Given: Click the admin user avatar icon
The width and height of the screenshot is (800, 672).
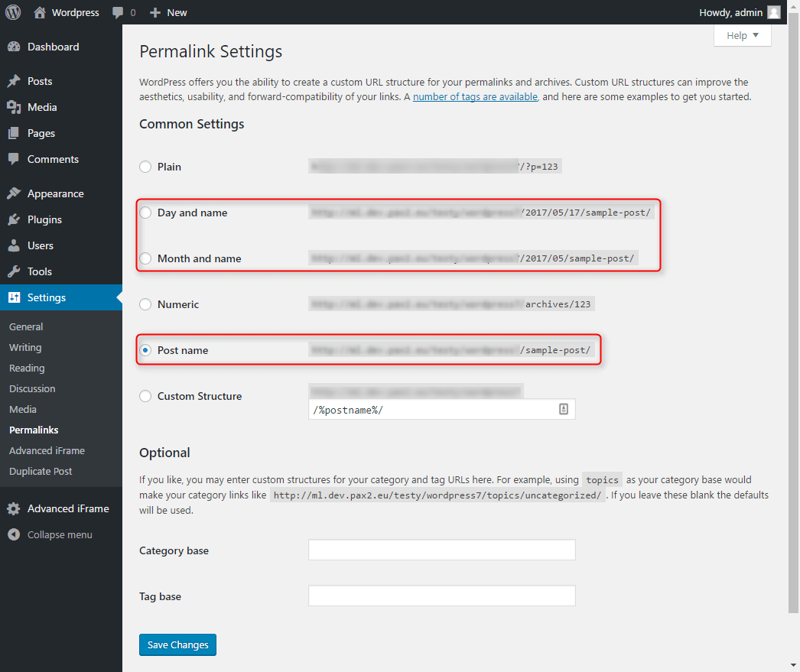Looking at the screenshot, I should (x=774, y=12).
